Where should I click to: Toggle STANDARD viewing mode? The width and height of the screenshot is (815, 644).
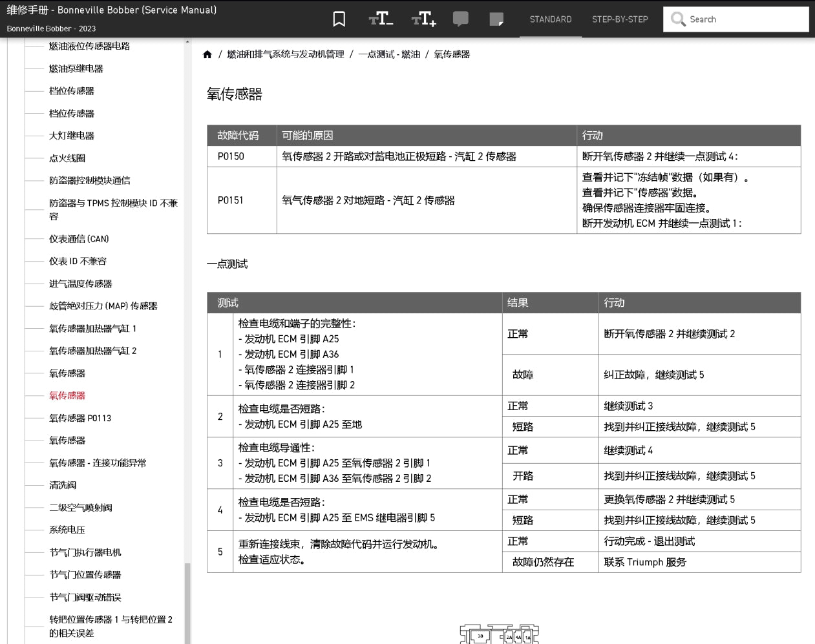click(x=550, y=19)
